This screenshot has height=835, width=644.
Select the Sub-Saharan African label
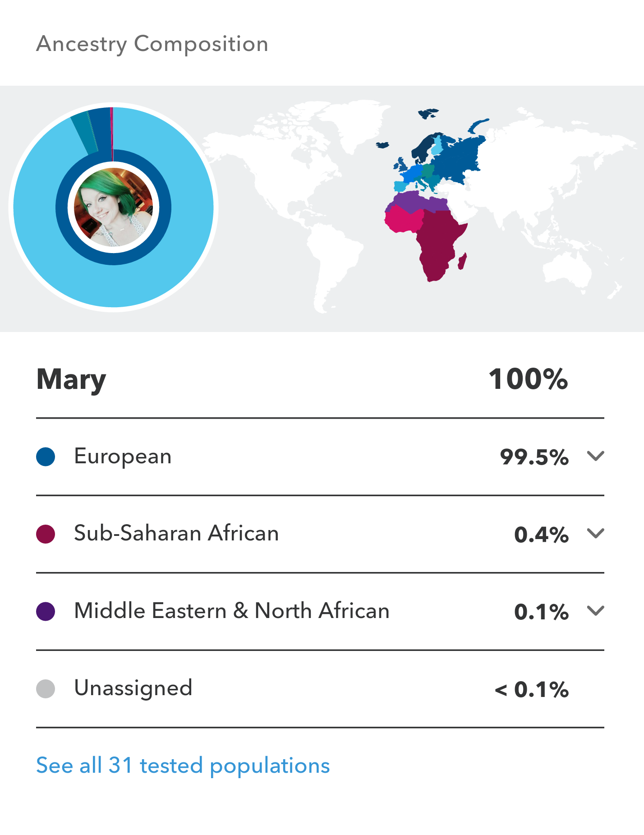click(176, 533)
